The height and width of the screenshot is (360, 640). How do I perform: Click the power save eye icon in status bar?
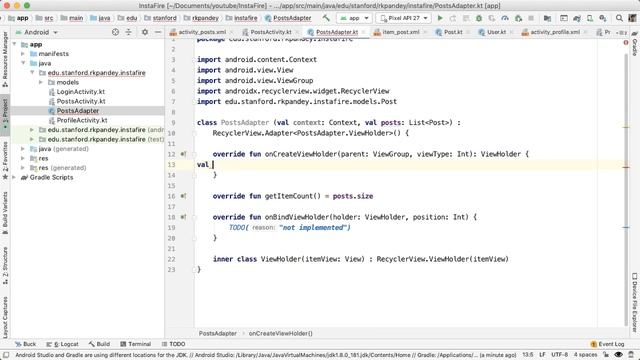pos(618,354)
